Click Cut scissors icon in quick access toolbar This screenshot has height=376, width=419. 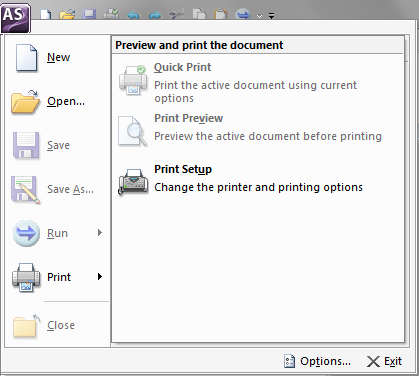[177, 15]
